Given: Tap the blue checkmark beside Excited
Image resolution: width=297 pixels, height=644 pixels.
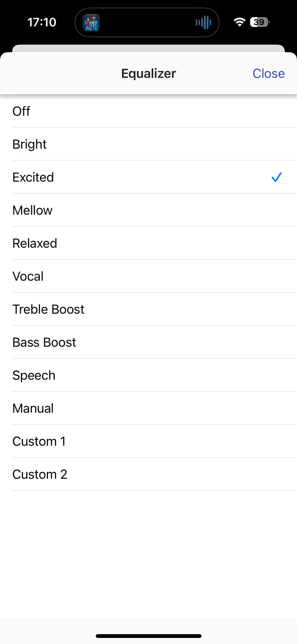Looking at the screenshot, I should click(276, 177).
